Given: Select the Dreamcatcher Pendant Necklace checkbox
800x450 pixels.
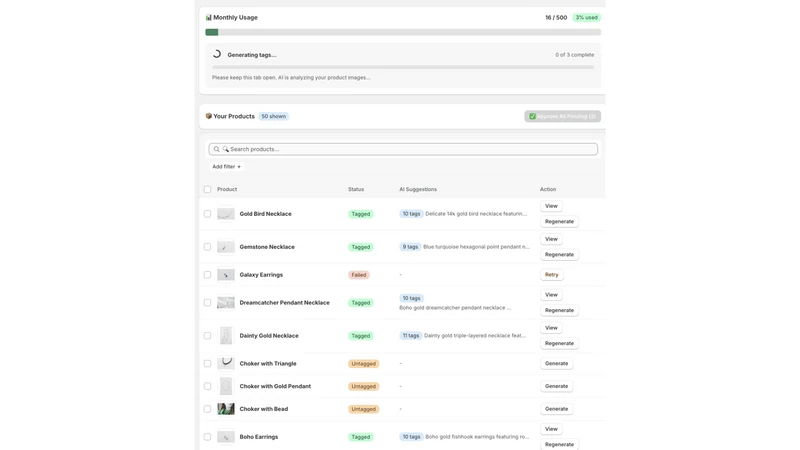Looking at the screenshot, I should 207,303.
